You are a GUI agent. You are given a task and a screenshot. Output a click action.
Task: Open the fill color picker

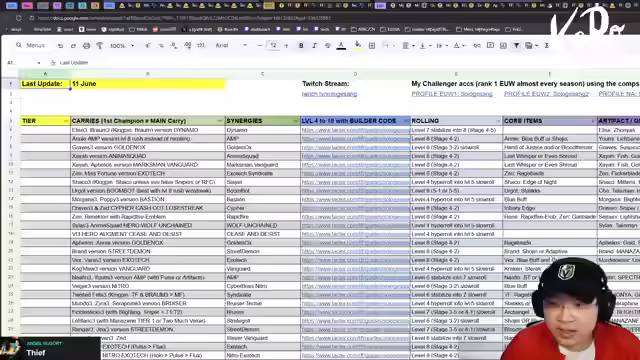coord(358,46)
